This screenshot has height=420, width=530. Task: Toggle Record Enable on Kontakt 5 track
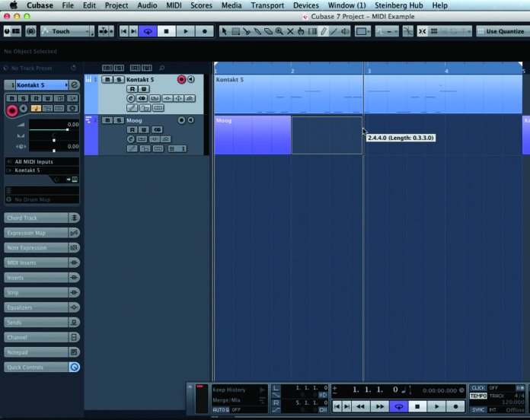(x=181, y=79)
